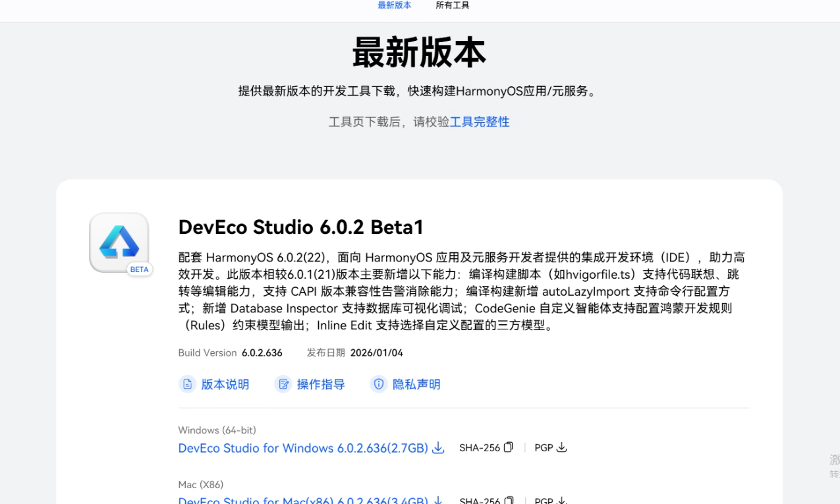The image size is (840, 504).
Task: Download the Windows PGP signature icon
Action: pyautogui.click(x=562, y=447)
